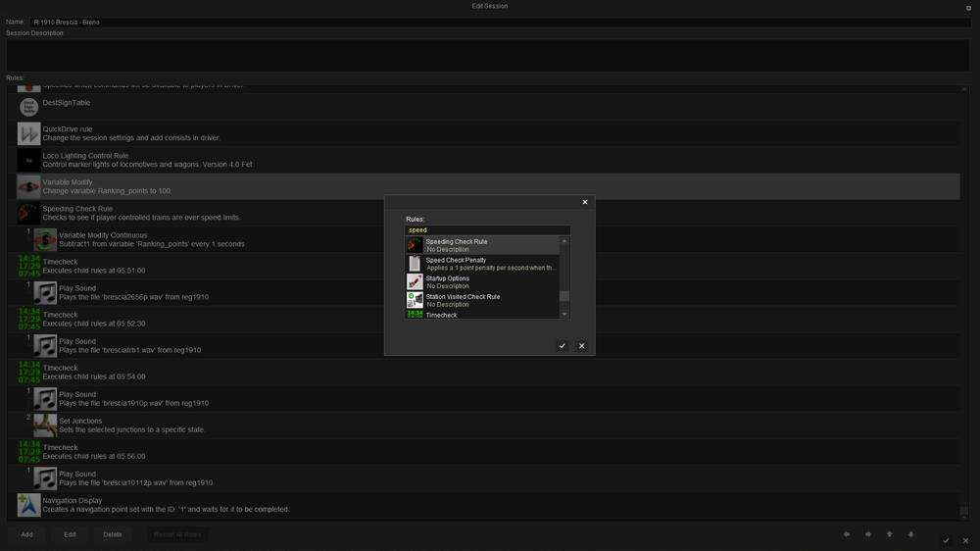Click the Navigation Display rule icon
Viewport: 980px width, 551px height.
tap(28, 505)
